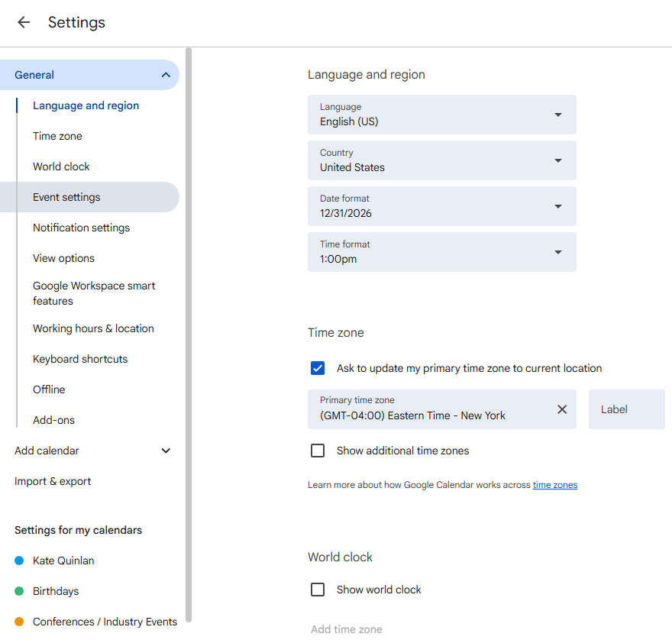Click the blue Kate Quinlan color dot

click(x=19, y=561)
